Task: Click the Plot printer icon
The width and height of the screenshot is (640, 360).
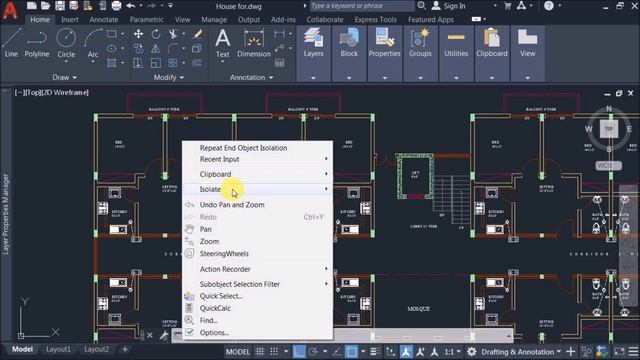Action: pyautogui.click(x=116, y=6)
